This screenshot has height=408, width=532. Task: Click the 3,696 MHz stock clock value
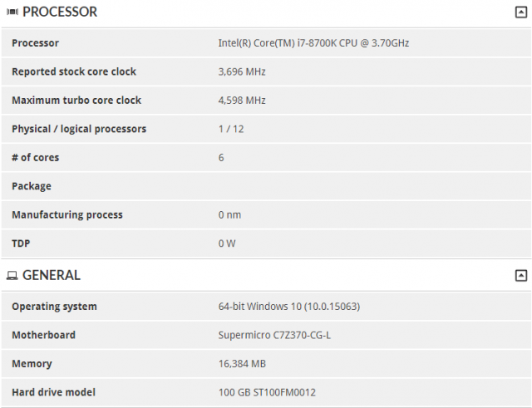242,71
